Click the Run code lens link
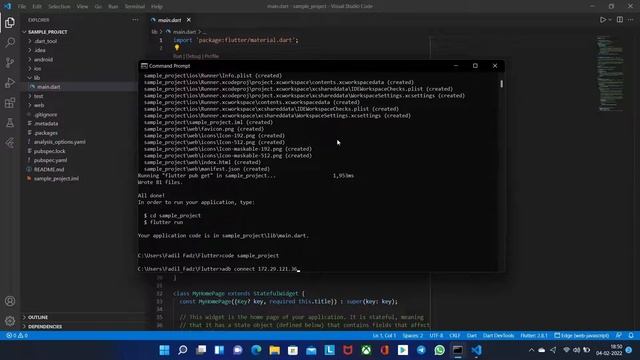 point(177,56)
